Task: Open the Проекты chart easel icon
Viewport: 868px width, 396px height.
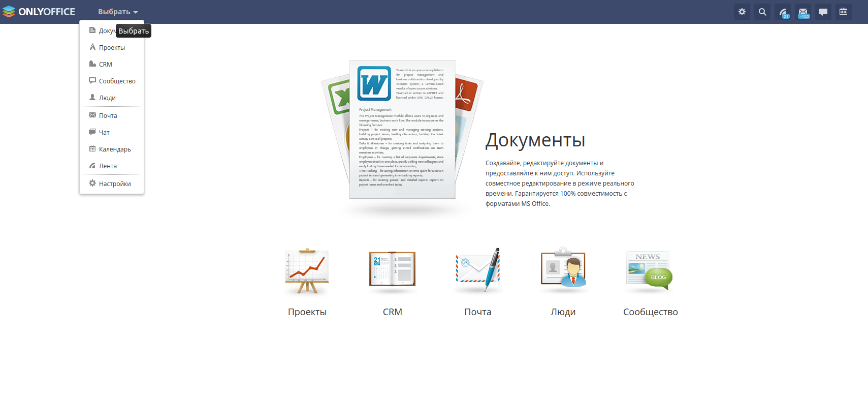Action: pyautogui.click(x=307, y=271)
